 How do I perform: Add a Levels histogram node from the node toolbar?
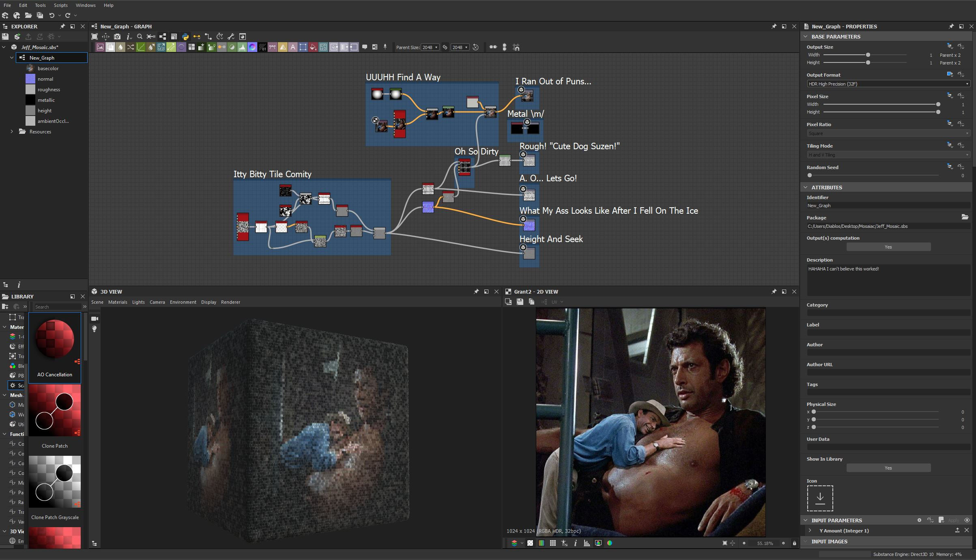[x=242, y=47]
